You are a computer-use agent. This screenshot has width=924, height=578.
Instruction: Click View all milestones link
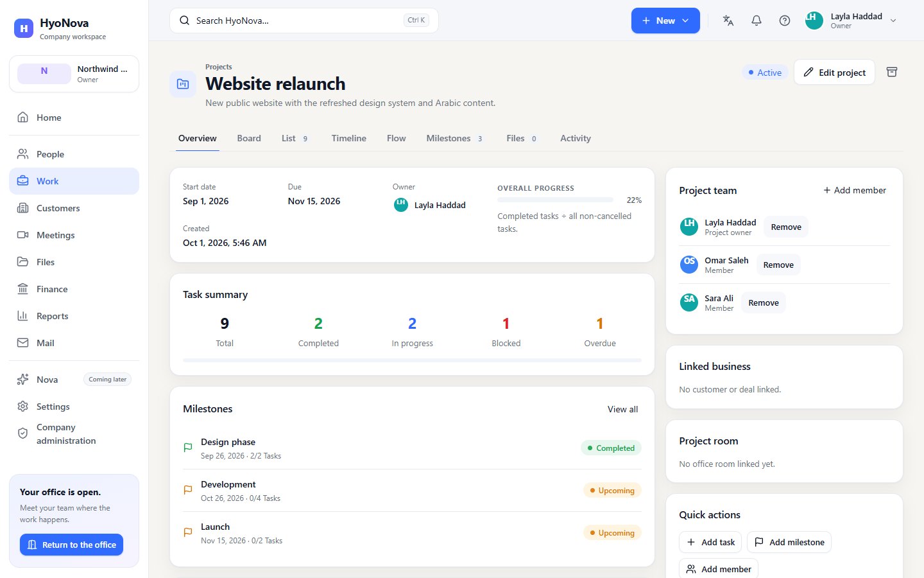pos(623,409)
